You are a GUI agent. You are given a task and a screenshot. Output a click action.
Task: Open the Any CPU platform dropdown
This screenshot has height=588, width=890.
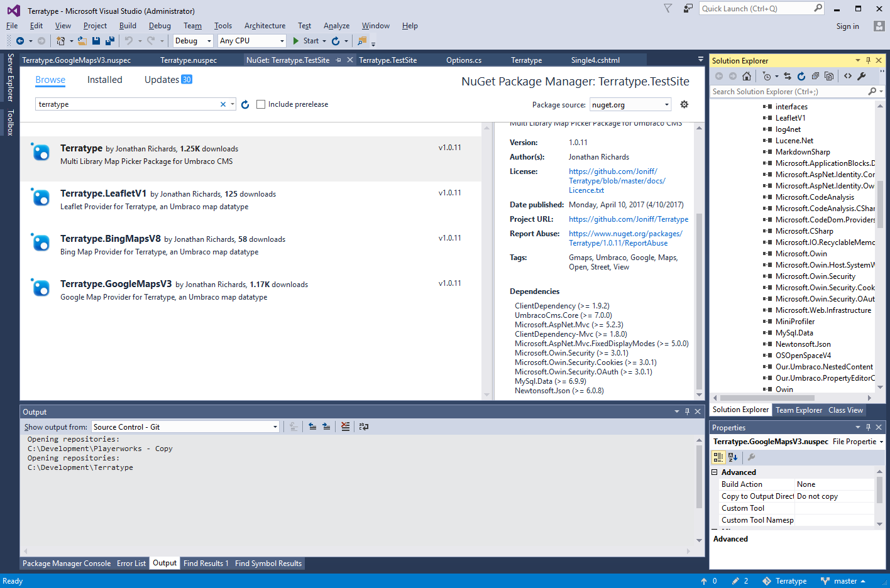point(281,41)
